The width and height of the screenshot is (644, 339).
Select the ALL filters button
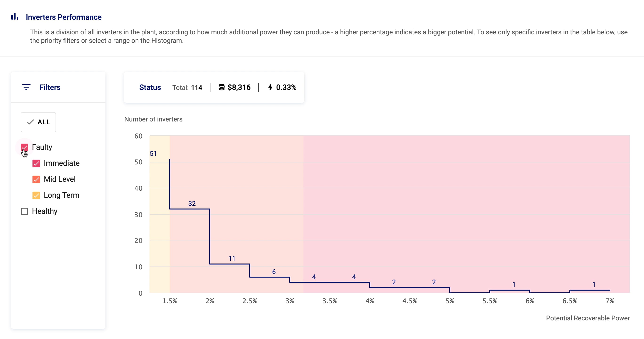pyautogui.click(x=38, y=122)
